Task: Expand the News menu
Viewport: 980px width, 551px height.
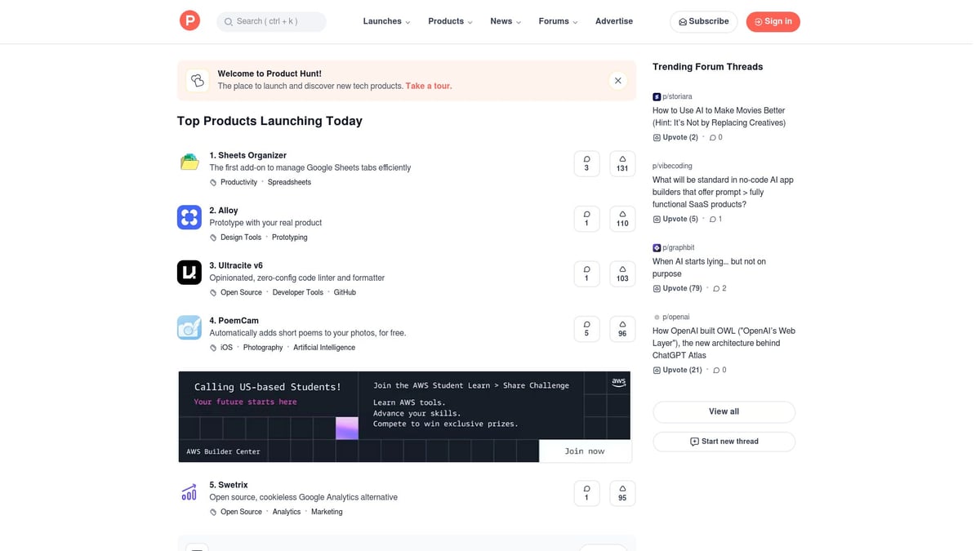Action: 506,21
